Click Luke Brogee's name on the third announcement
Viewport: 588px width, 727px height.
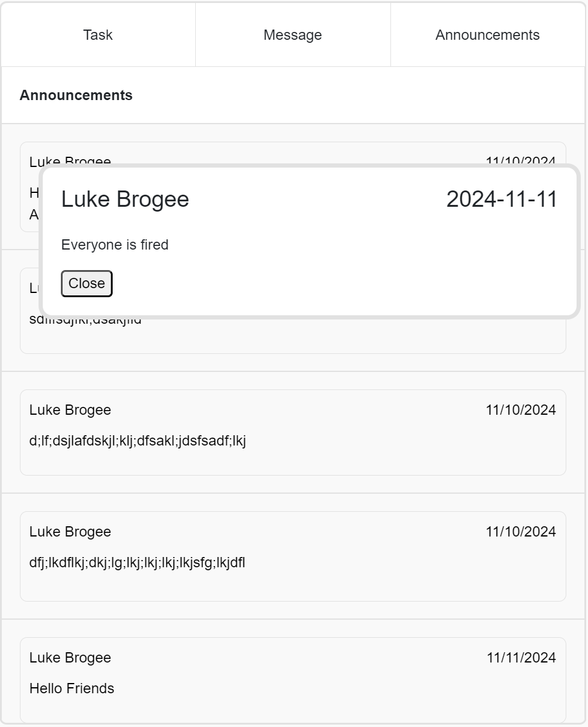point(70,410)
